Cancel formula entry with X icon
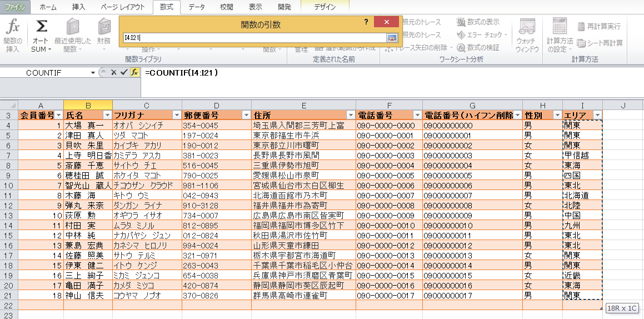This screenshot has width=644, height=319. (114, 73)
